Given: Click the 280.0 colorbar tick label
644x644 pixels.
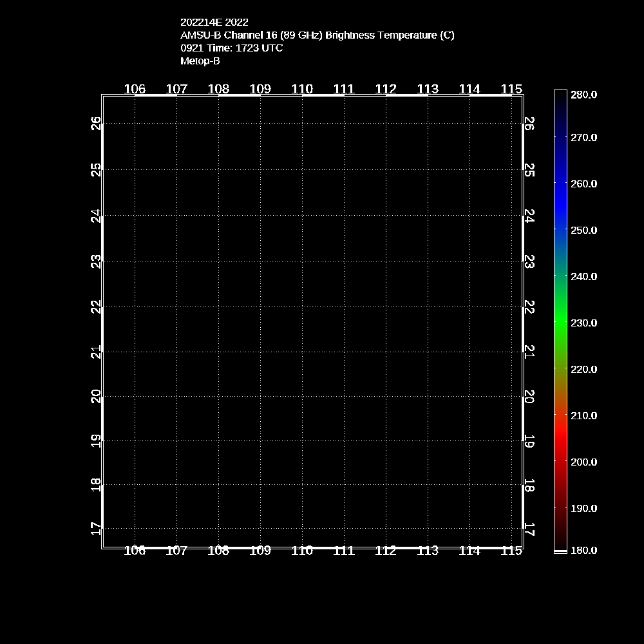Looking at the screenshot, I should point(583,95).
